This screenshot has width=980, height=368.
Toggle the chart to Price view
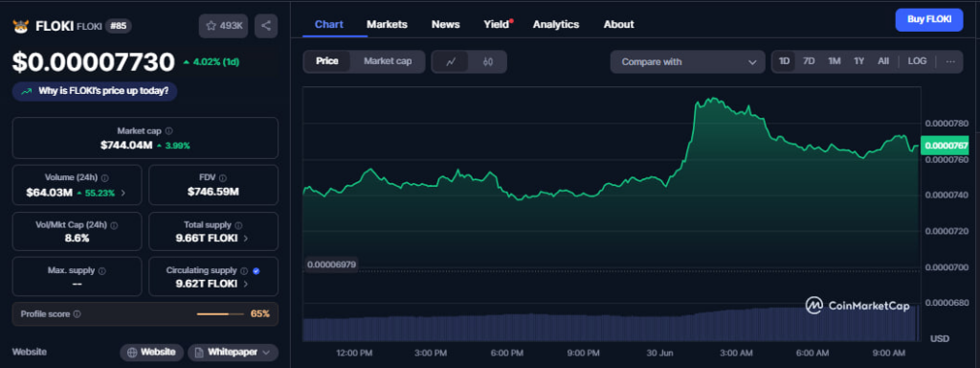point(327,61)
